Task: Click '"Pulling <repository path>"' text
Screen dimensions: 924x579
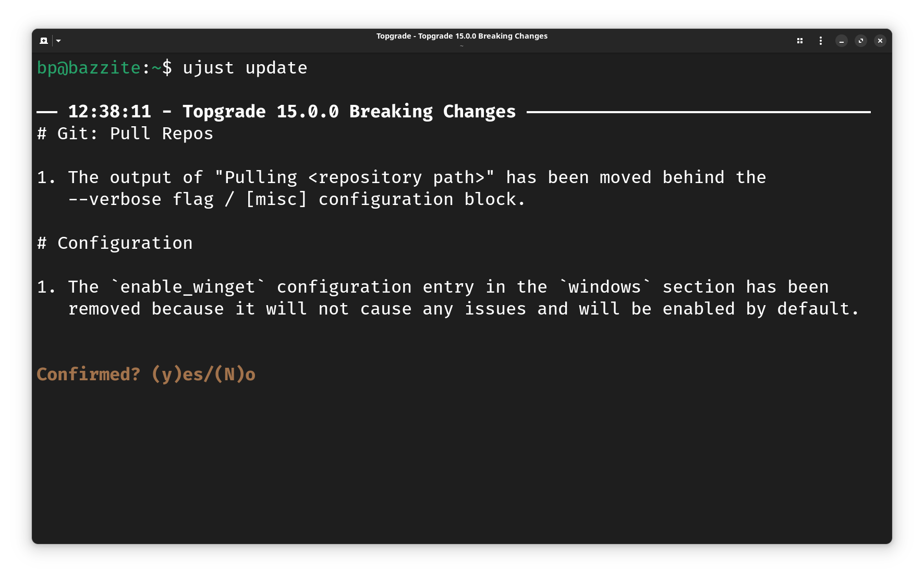Action: (x=354, y=177)
